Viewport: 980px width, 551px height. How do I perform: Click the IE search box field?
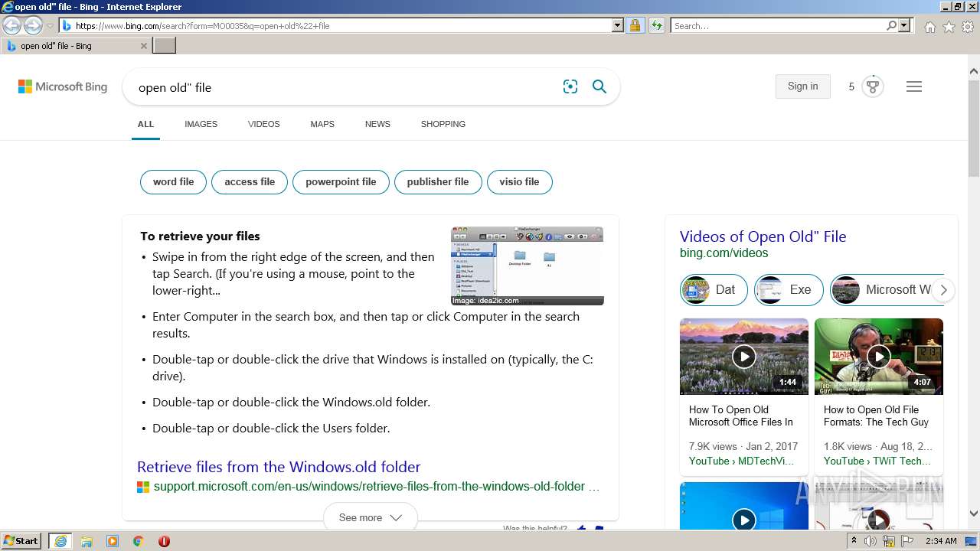click(778, 25)
